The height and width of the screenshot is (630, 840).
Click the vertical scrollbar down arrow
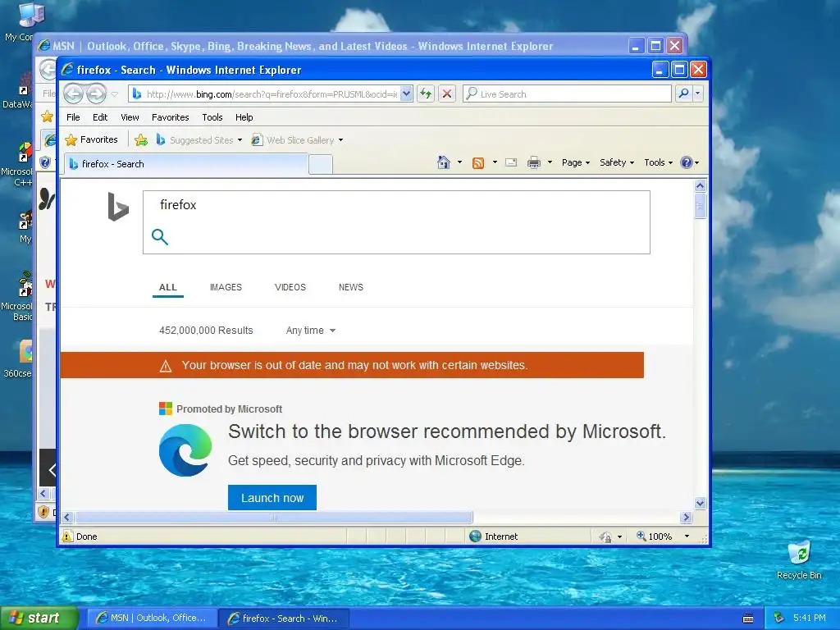[x=701, y=503]
